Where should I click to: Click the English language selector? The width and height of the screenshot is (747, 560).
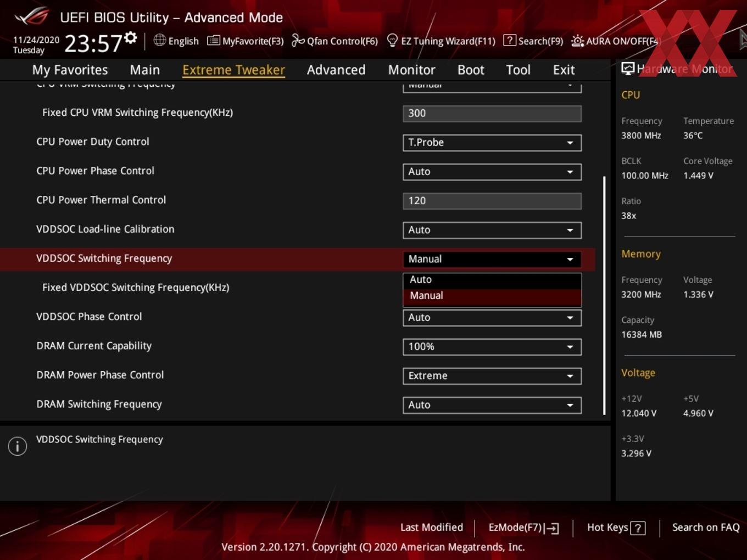(x=176, y=41)
